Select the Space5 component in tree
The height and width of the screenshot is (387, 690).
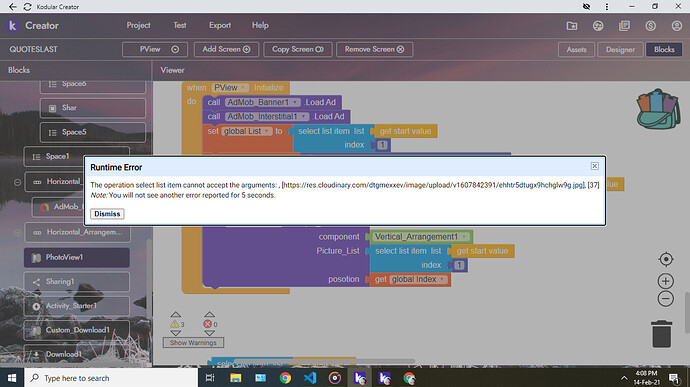coord(93,132)
